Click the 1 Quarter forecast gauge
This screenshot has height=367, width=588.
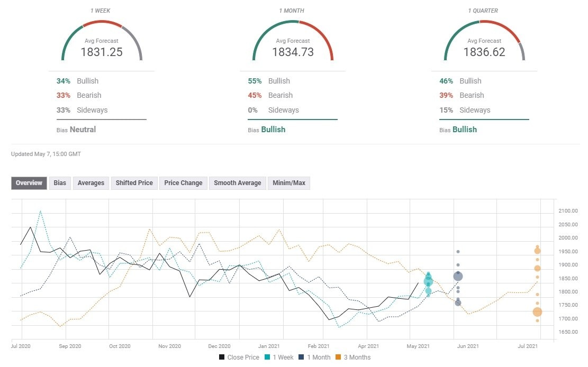pyautogui.click(x=484, y=42)
